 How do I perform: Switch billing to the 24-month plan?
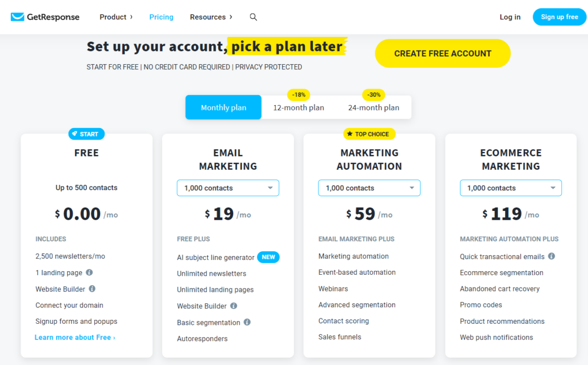point(373,107)
